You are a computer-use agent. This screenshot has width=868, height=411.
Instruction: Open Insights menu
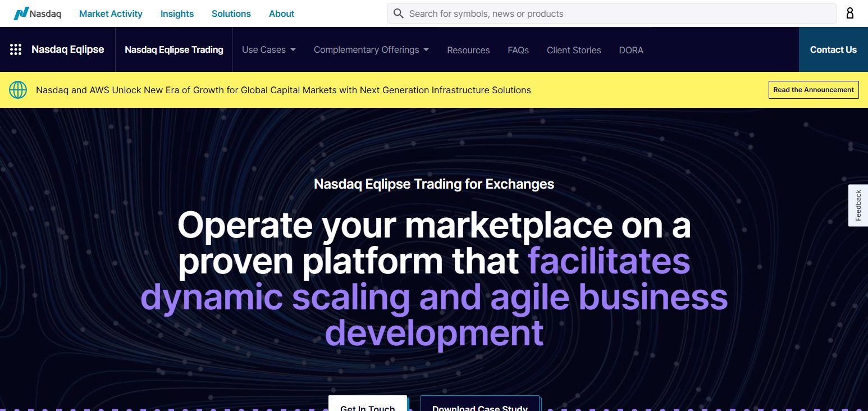(177, 13)
